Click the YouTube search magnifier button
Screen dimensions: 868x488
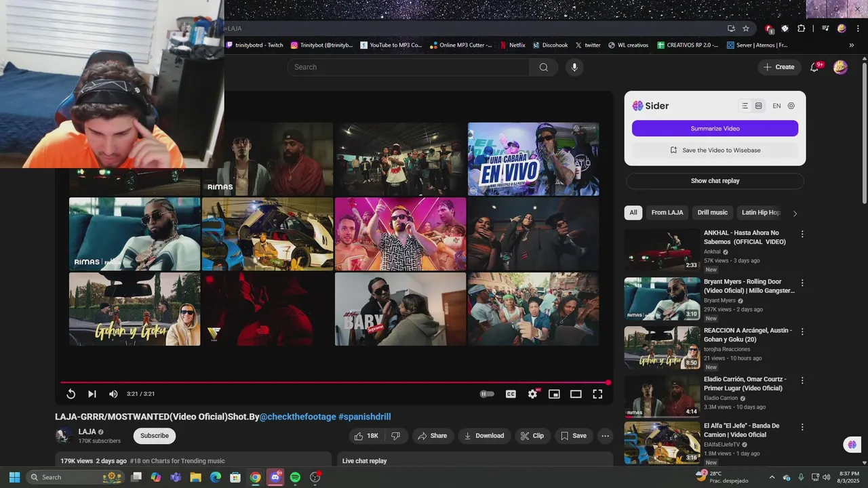click(544, 67)
